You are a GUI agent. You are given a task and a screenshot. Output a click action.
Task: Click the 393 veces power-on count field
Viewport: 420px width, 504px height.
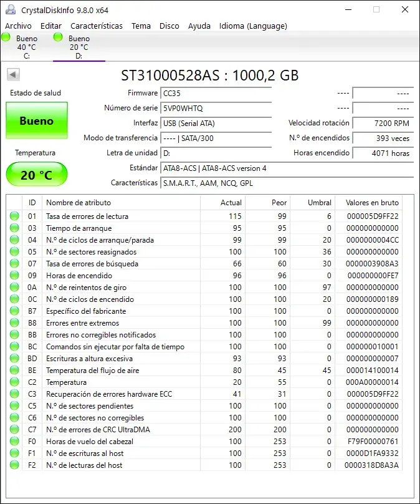pyautogui.click(x=383, y=138)
